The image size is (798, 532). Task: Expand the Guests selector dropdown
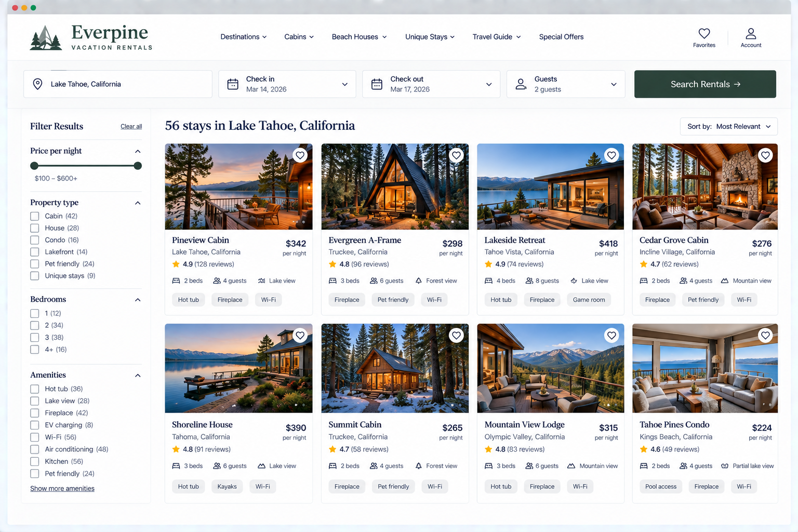pyautogui.click(x=566, y=84)
